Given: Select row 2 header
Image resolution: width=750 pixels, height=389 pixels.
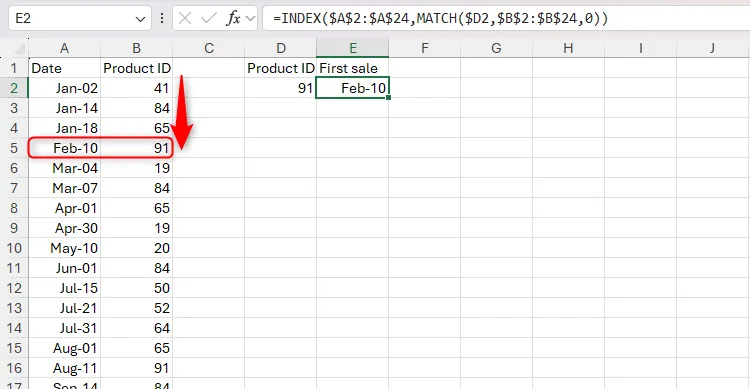Looking at the screenshot, I should tap(14, 88).
